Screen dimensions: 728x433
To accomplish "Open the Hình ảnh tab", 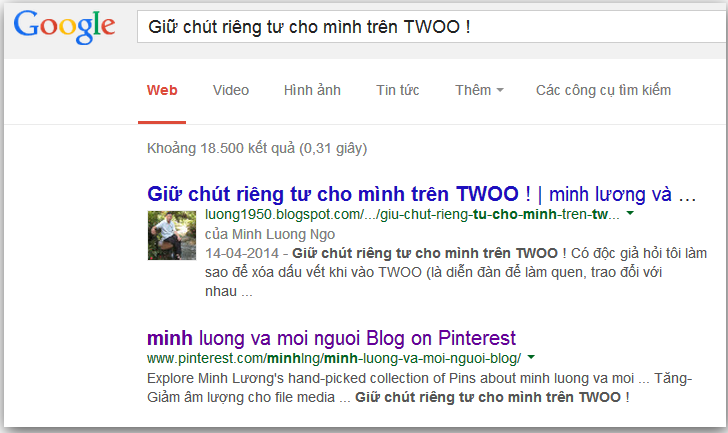I will click(x=312, y=90).
